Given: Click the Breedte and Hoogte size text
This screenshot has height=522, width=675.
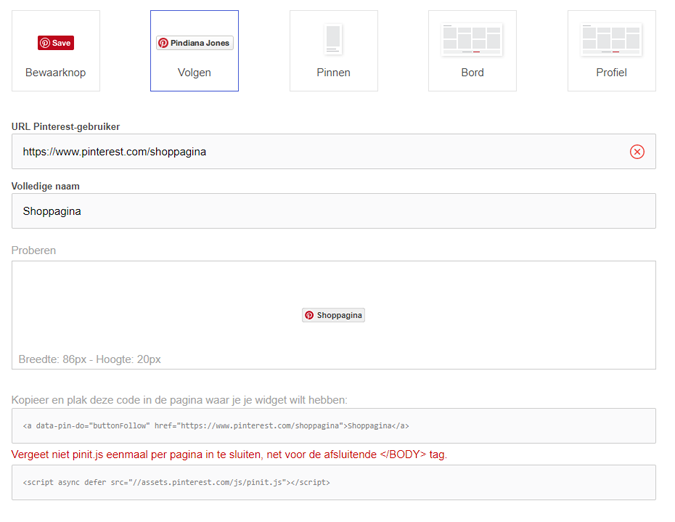Looking at the screenshot, I should point(90,359).
